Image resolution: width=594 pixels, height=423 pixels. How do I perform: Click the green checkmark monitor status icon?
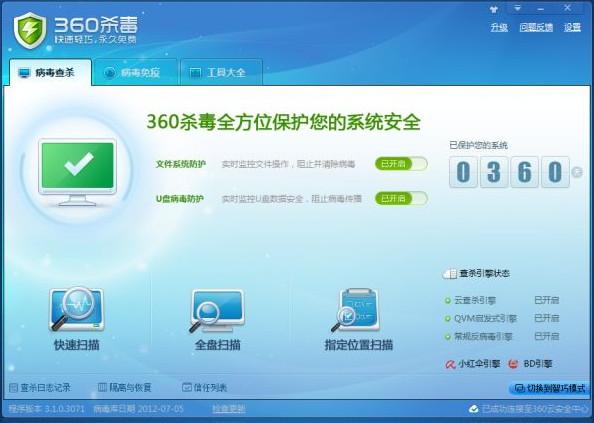click(x=77, y=173)
